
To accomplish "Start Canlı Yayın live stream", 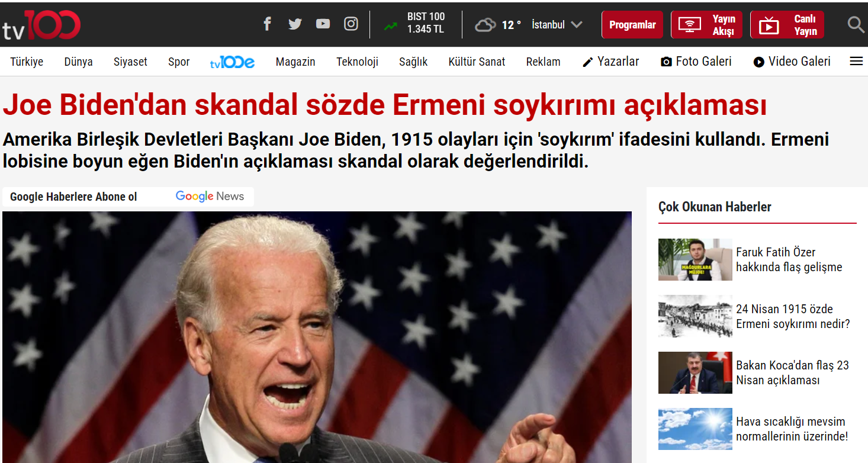I will pos(787,25).
